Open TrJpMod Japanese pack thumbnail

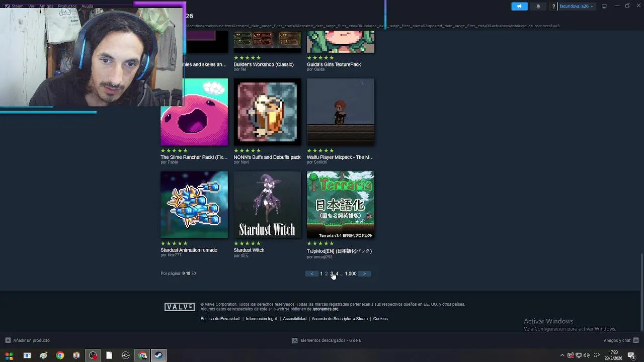coord(341,205)
